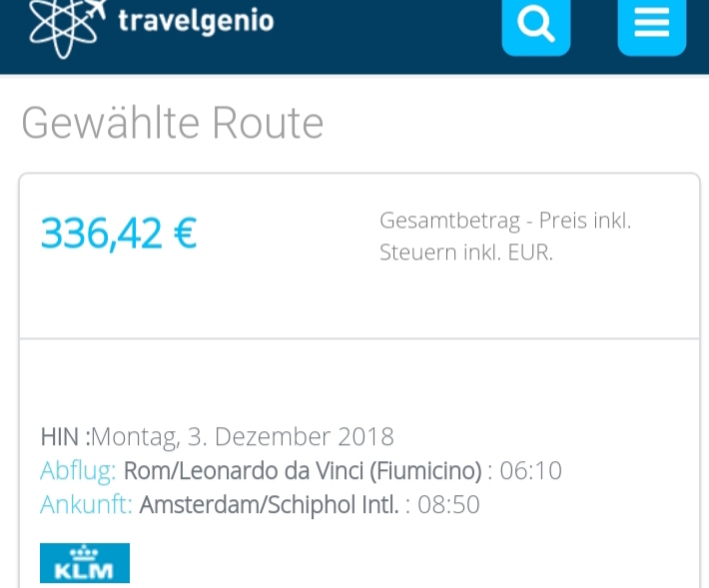Click the HIN outbound date line
Screen dimensions: 709x588
(217, 436)
